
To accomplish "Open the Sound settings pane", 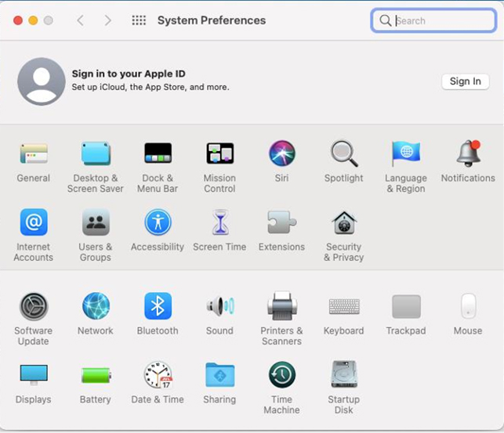I will (219, 306).
